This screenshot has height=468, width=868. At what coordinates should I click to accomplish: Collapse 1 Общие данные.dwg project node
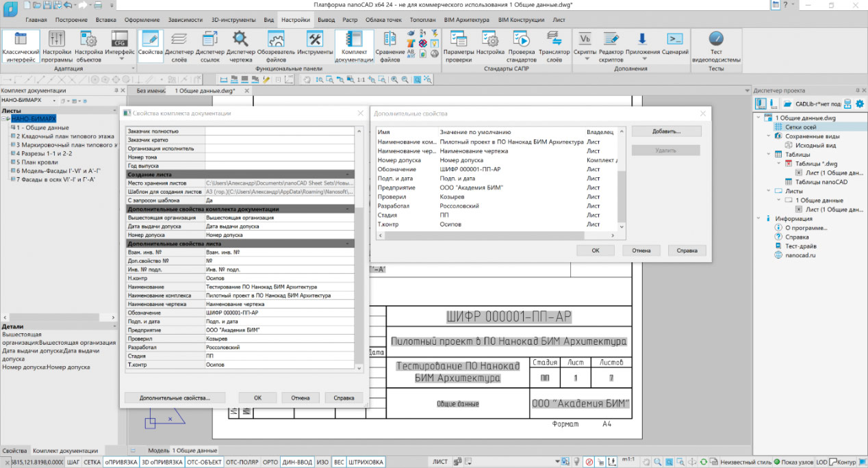coord(758,118)
